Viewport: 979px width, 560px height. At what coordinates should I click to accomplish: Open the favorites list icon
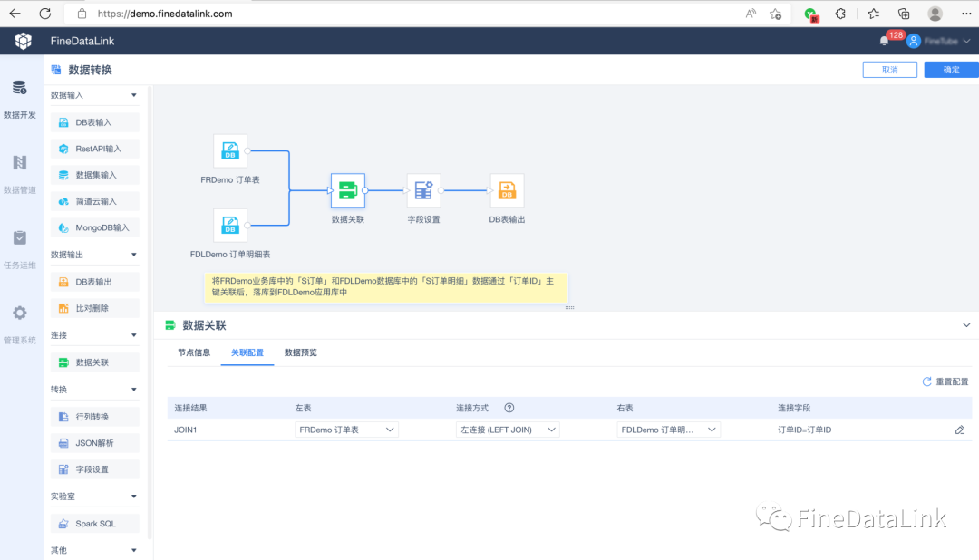point(874,14)
